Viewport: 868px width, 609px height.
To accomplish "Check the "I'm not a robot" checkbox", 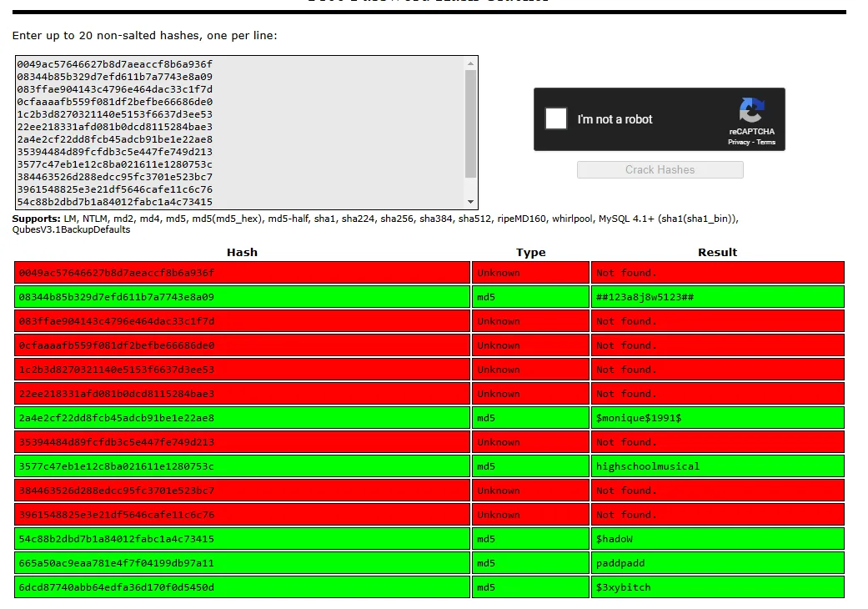I will pyautogui.click(x=556, y=118).
